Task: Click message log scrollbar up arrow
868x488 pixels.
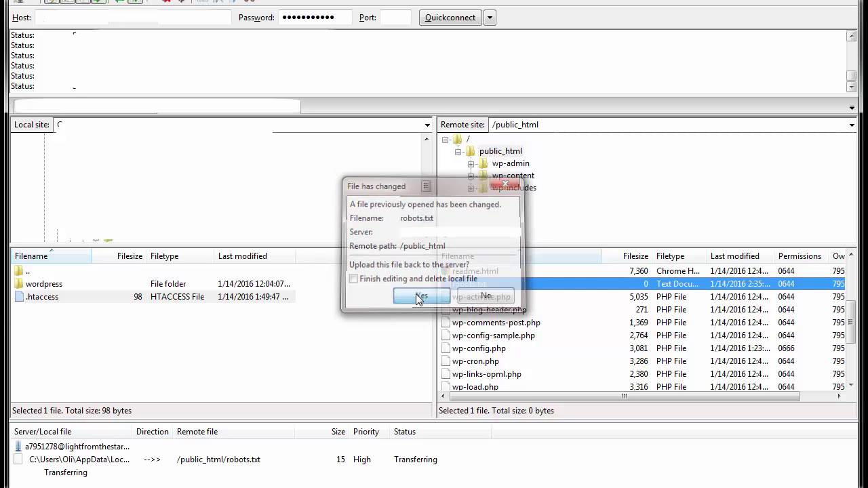Action: [852, 35]
